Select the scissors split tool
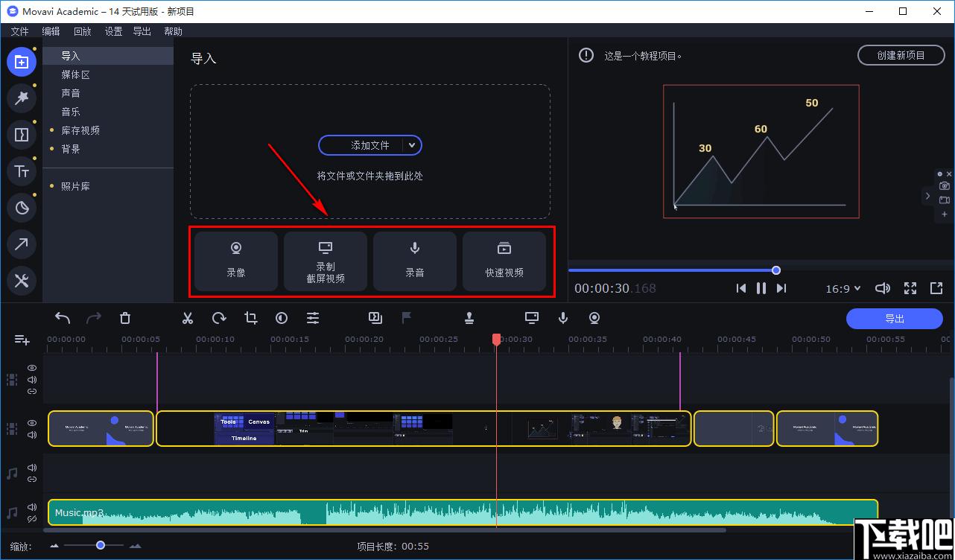Image resolution: width=955 pixels, height=560 pixels. pyautogui.click(x=188, y=318)
